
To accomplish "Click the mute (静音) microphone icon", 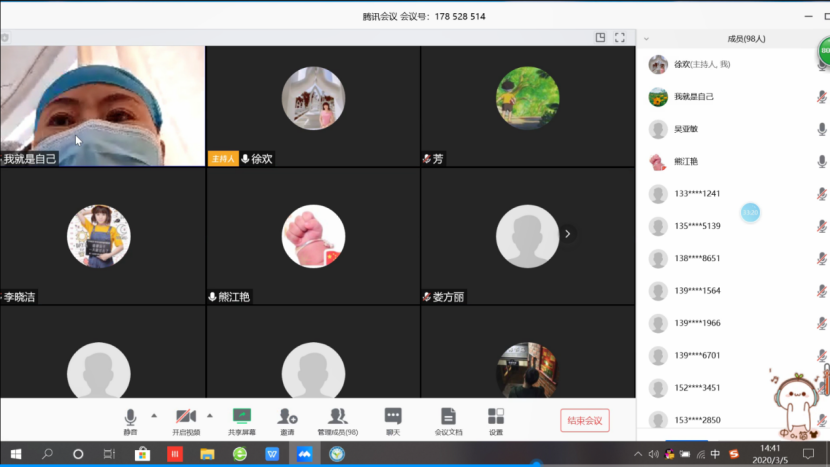I will 130,417.
